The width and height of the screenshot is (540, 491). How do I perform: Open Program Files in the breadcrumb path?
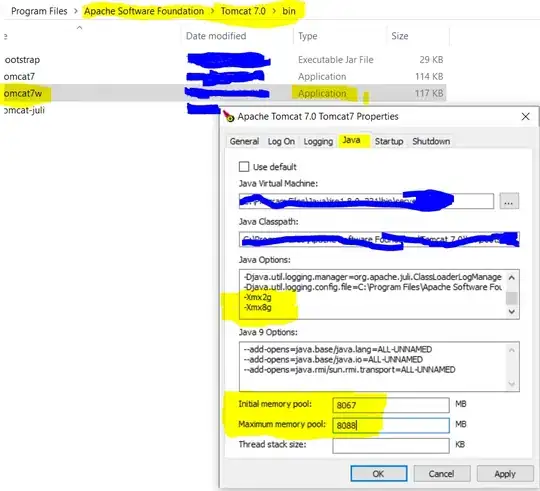pyautogui.click(x=39, y=11)
